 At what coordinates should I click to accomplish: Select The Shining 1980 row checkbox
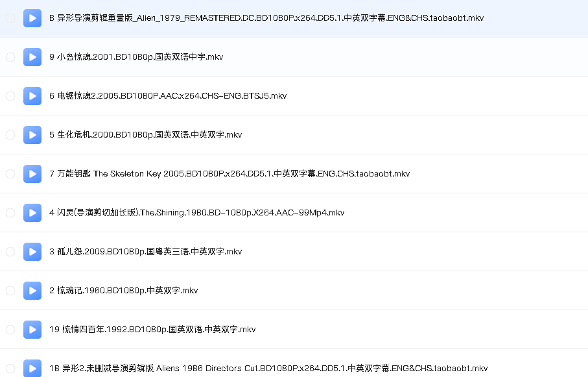pyautogui.click(x=10, y=213)
